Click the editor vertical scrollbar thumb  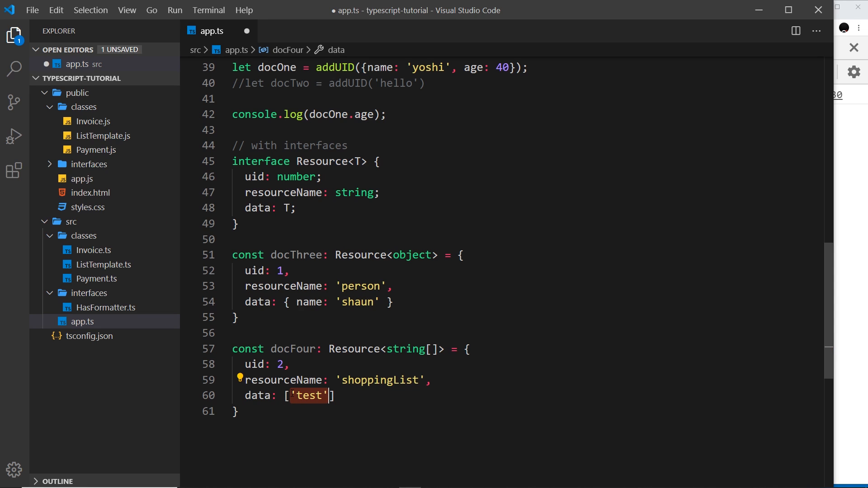point(829,310)
